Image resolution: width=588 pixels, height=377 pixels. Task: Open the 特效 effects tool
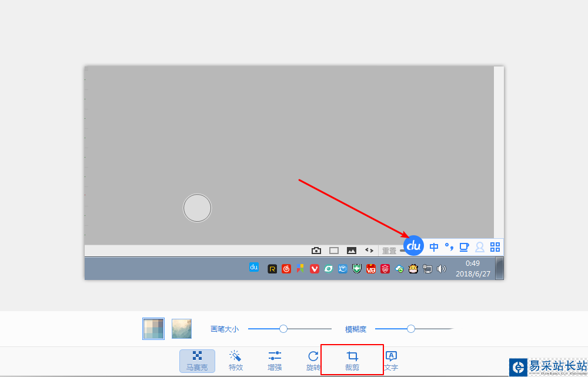(x=236, y=361)
